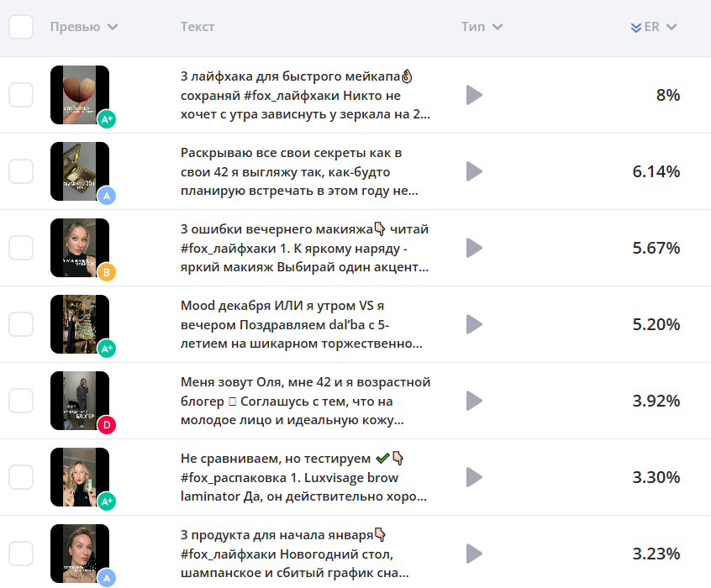Expand the Тип column filter chevron
711x588 pixels.
point(498,27)
